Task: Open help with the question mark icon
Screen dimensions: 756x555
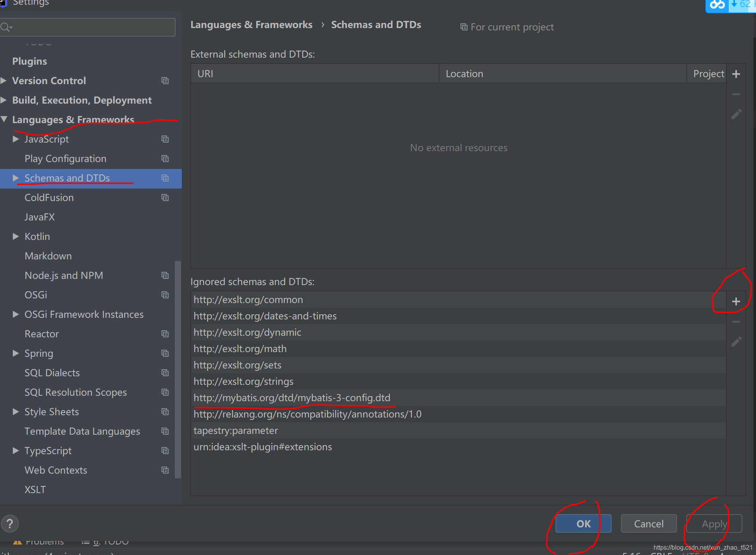Action: tap(10, 523)
